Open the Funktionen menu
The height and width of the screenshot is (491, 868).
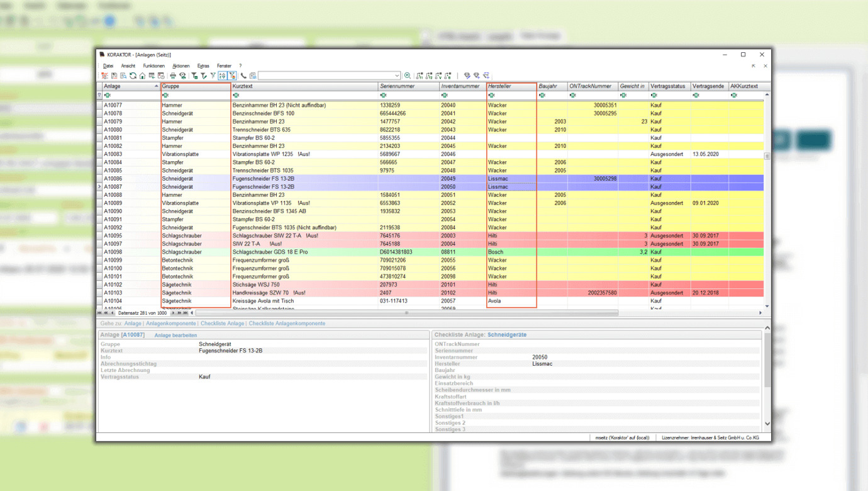point(153,65)
